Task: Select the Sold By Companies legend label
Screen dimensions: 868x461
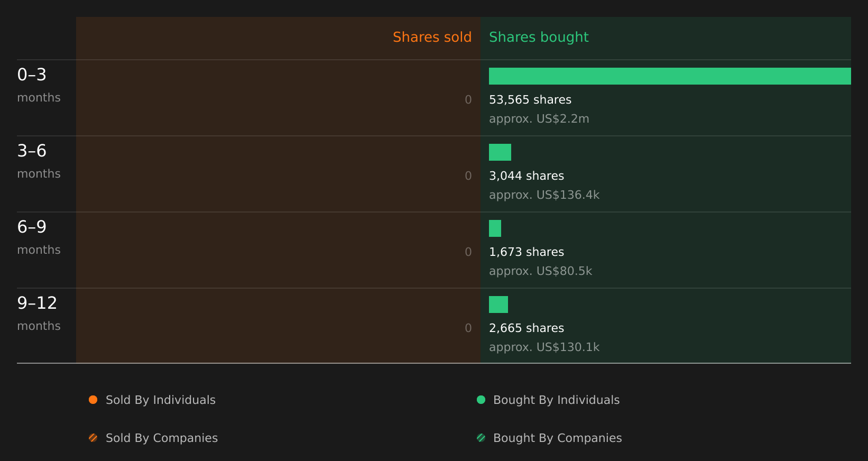Action: (162, 438)
